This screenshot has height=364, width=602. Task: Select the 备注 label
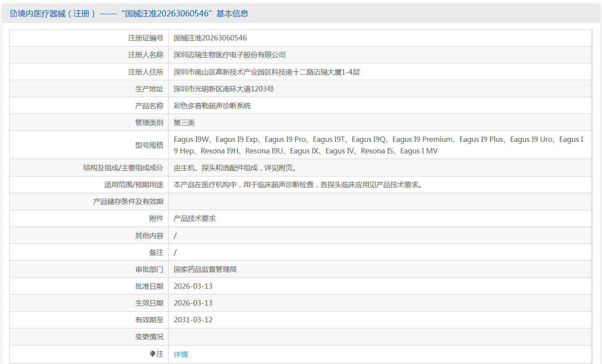point(156,253)
